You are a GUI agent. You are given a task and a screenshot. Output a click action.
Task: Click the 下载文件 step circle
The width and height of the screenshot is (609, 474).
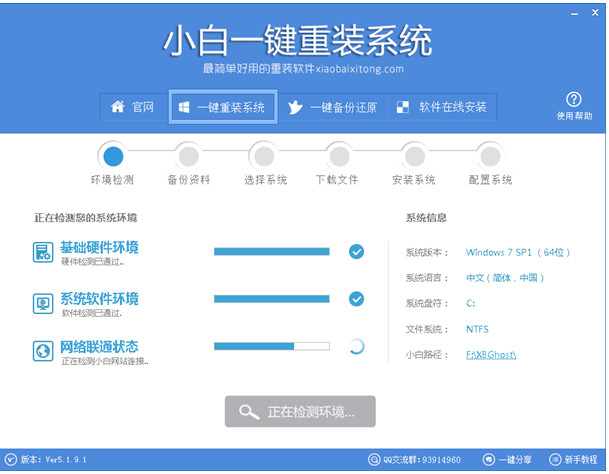click(x=339, y=156)
